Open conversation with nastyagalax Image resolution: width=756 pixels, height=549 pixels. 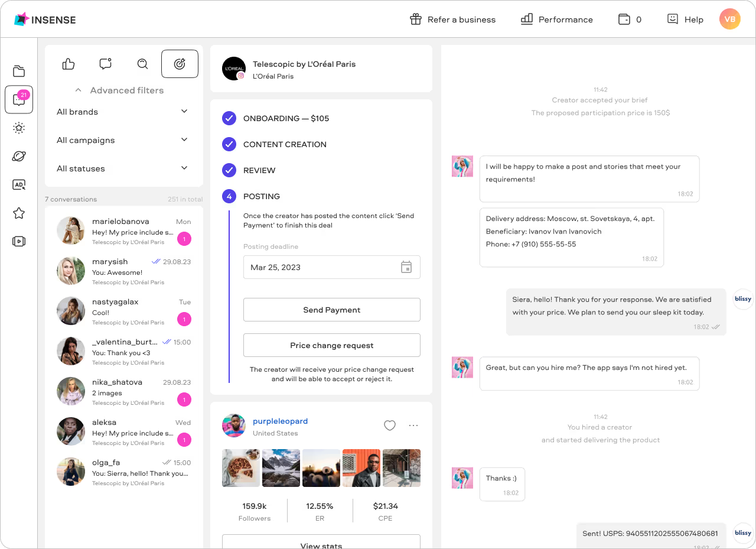(124, 311)
